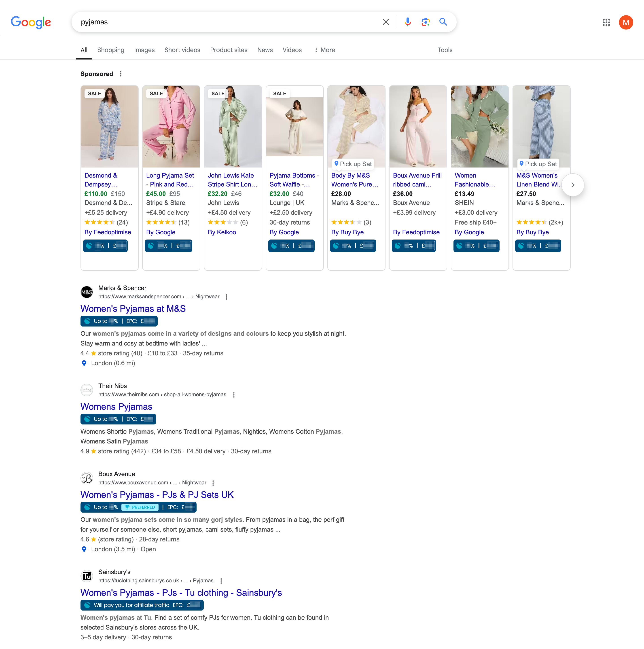Open the options for the Boux Avenue result
644x649 pixels.
[x=213, y=483]
